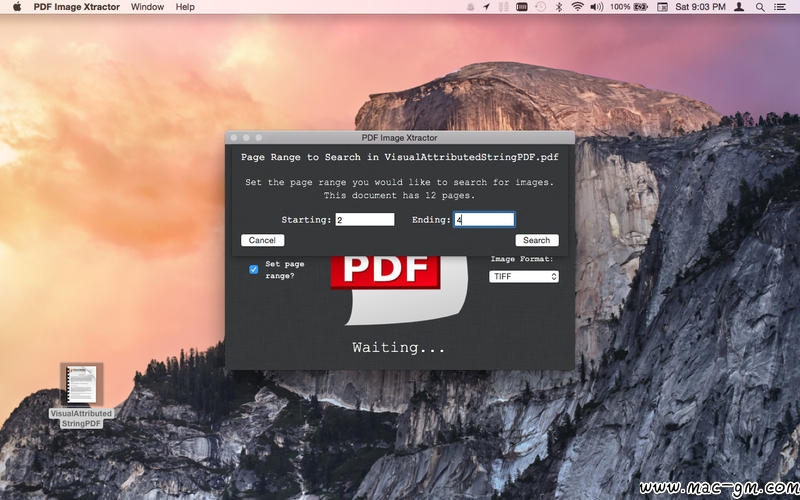Click the Starting page input field
800x500 pixels.
(x=365, y=220)
